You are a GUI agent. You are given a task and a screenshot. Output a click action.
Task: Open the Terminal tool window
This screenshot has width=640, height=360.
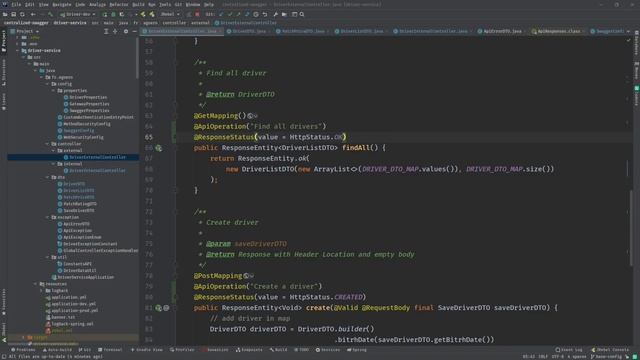tap(110, 350)
